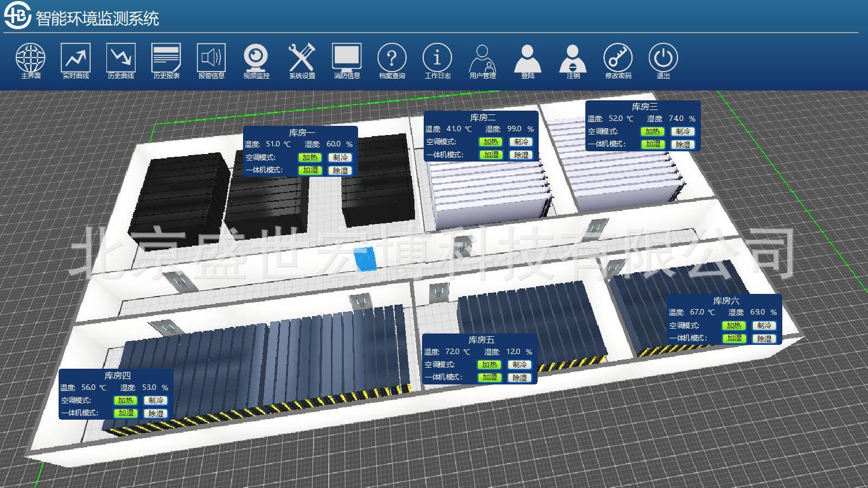868x488 pixels.
Task: Enable 制冷 for 库房五
Action: click(520, 364)
